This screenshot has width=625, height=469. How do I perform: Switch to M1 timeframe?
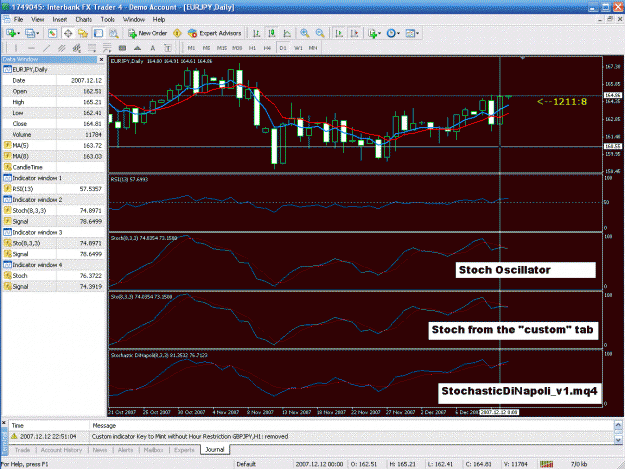click(x=191, y=48)
